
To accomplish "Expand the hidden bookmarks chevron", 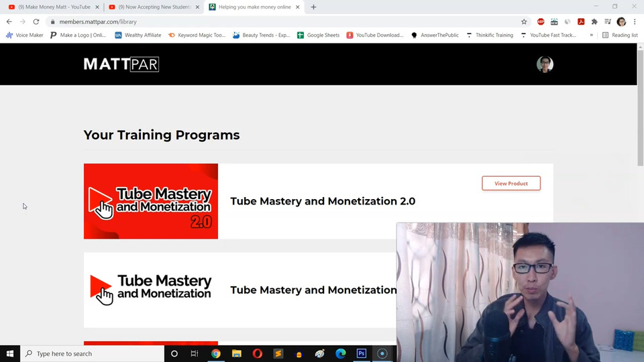I will (x=592, y=36).
